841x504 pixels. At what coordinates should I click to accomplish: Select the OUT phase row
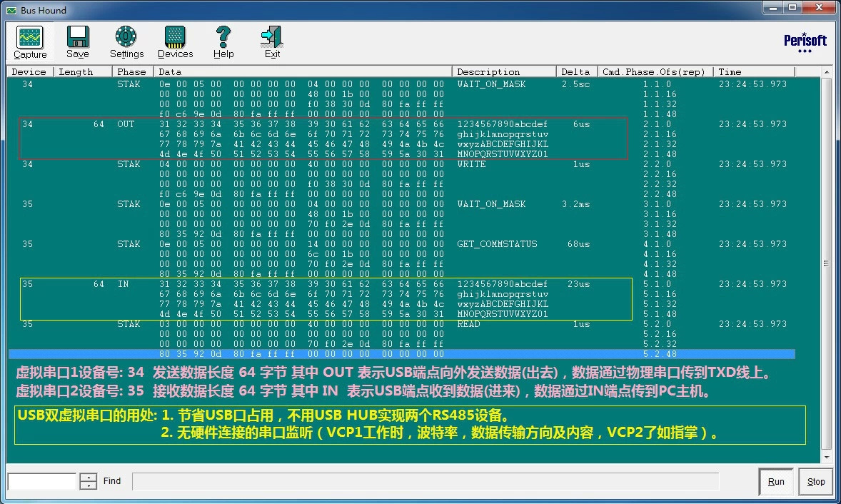(x=323, y=139)
